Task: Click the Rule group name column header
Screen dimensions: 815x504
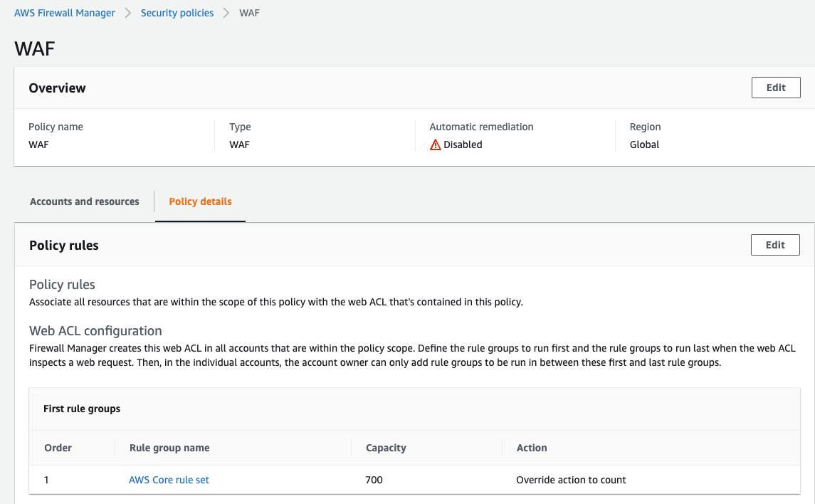Action: [x=169, y=448]
